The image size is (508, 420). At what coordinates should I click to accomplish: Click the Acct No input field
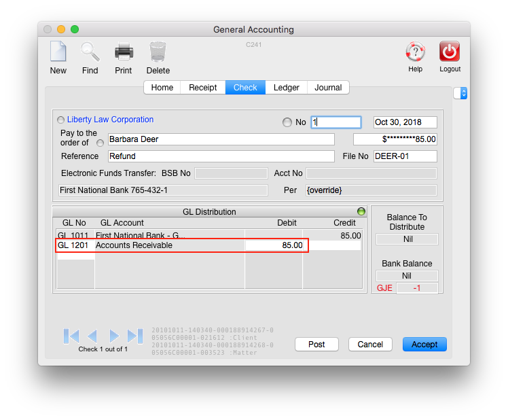(x=371, y=173)
